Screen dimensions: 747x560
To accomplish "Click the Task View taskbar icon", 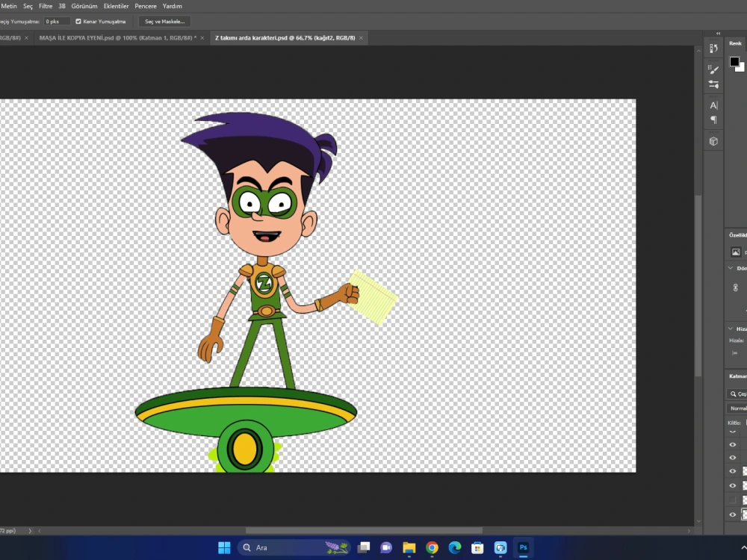I will coord(364,547).
